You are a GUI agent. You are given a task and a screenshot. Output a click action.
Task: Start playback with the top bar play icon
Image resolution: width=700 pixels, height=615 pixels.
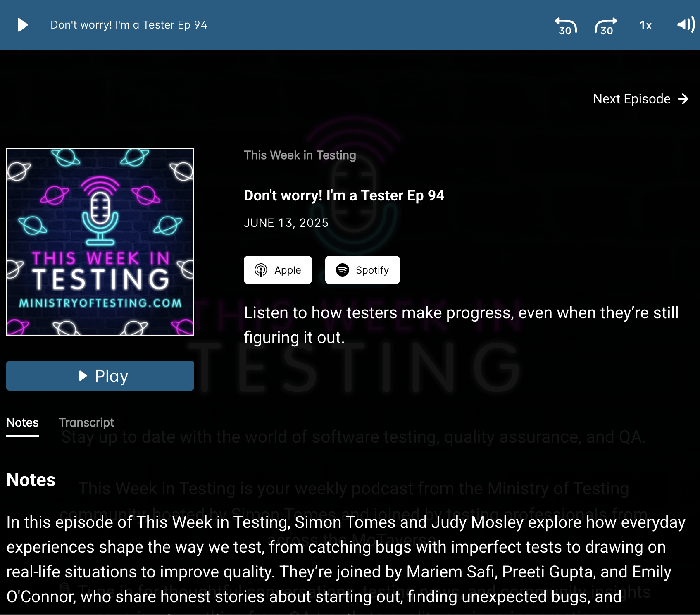pos(23,25)
